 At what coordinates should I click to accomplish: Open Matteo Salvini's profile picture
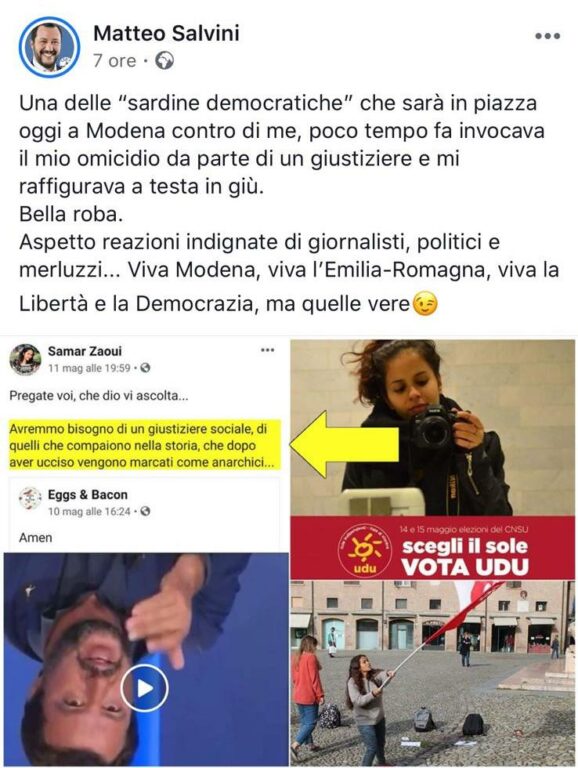(49, 47)
